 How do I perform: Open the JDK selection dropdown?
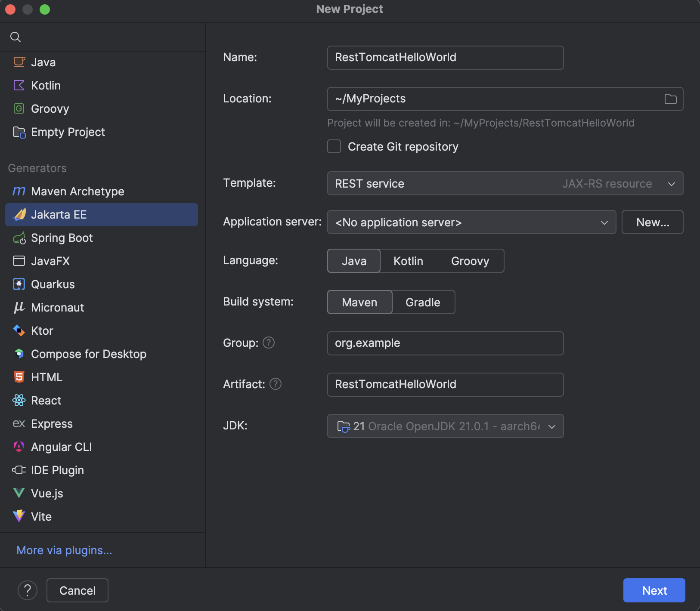click(x=551, y=426)
